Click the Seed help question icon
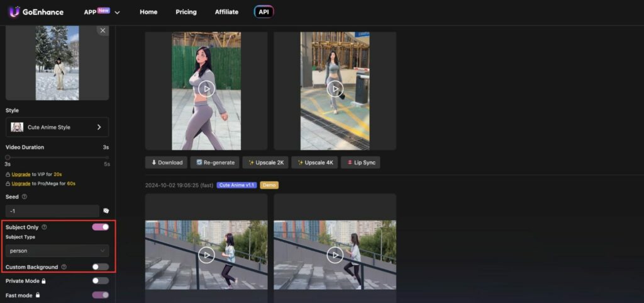The width and height of the screenshot is (644, 303). point(25,197)
